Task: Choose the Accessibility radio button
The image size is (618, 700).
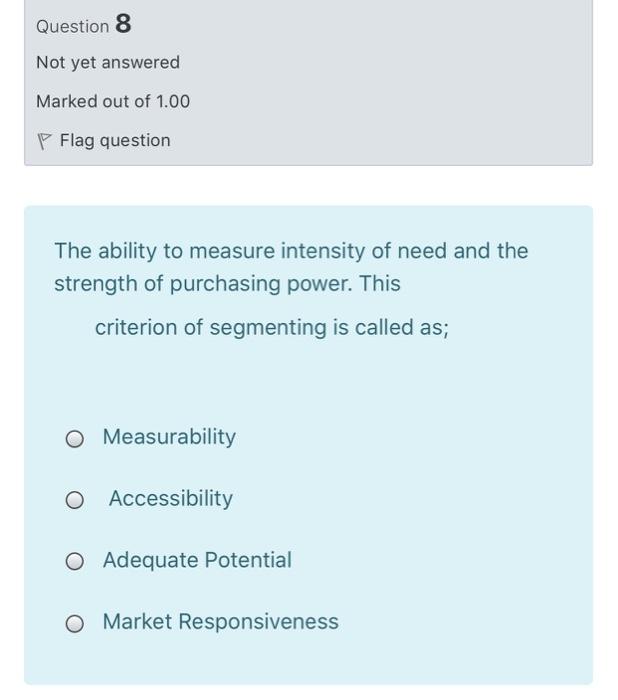Action: click(x=75, y=500)
